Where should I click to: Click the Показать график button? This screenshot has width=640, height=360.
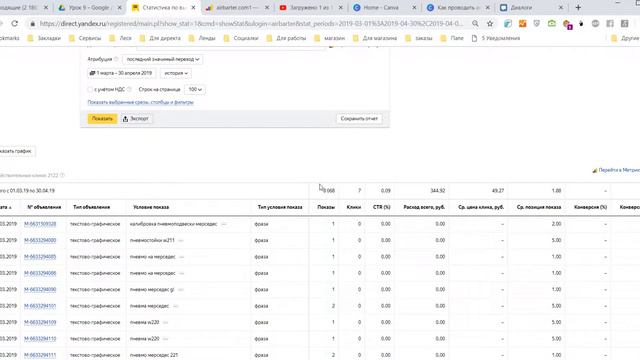[17, 151]
